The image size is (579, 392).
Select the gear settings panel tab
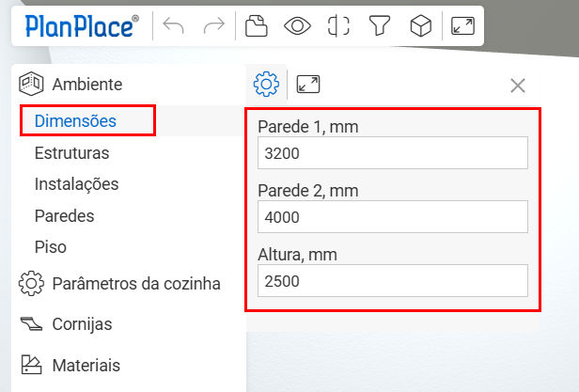267,84
